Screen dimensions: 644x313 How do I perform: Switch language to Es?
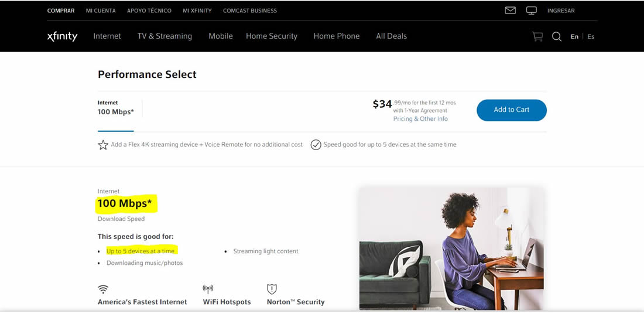(x=591, y=36)
